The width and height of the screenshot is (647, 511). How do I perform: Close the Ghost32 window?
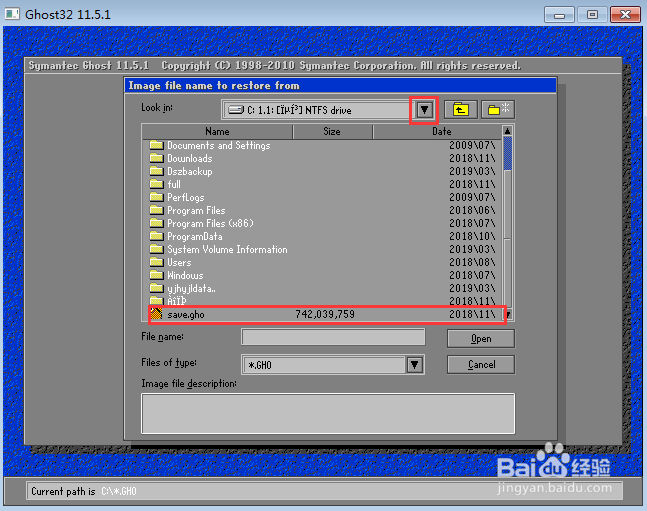coord(626,15)
